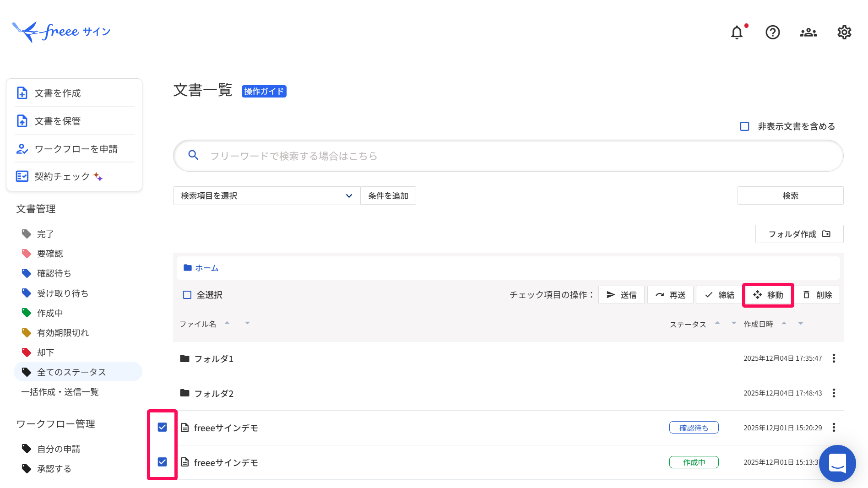Viewport: 868px width, 488px height.
Task: Click the green 作成中 tag icon
Action: point(27,313)
